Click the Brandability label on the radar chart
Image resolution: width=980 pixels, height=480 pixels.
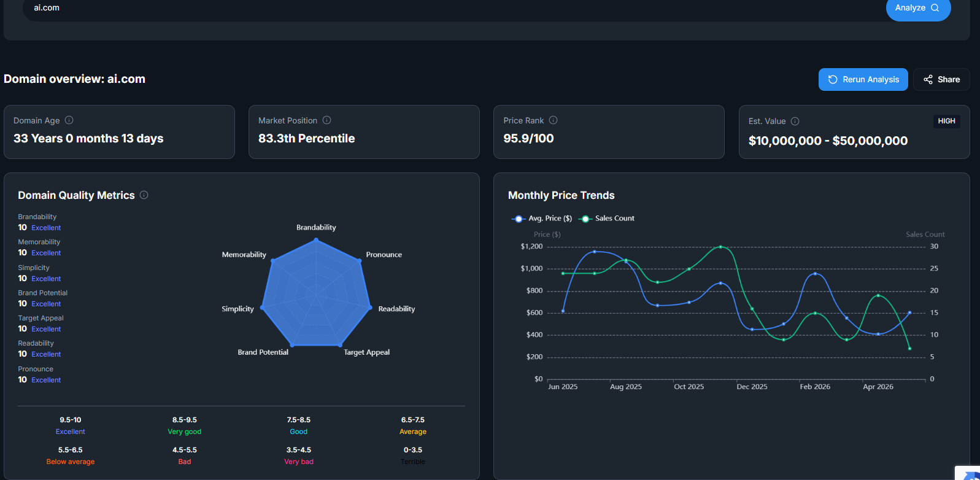click(x=316, y=228)
